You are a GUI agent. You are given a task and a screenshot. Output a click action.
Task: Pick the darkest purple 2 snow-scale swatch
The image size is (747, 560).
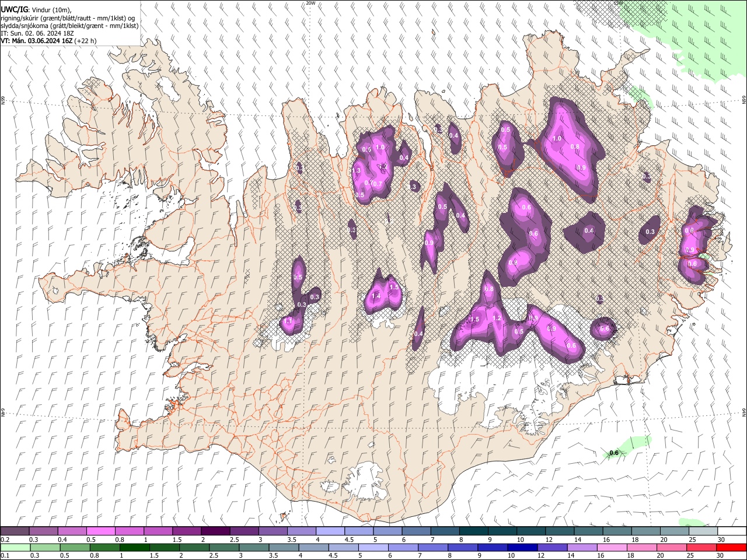pyautogui.click(x=215, y=531)
